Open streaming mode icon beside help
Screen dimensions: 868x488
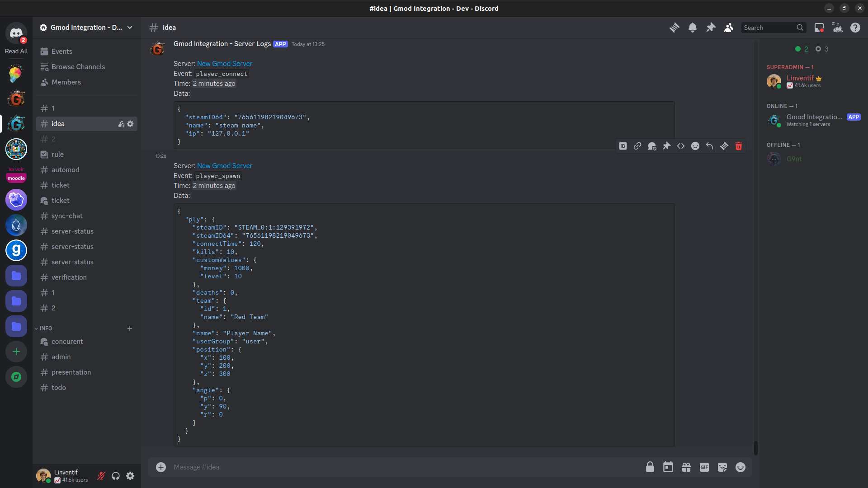coord(837,28)
